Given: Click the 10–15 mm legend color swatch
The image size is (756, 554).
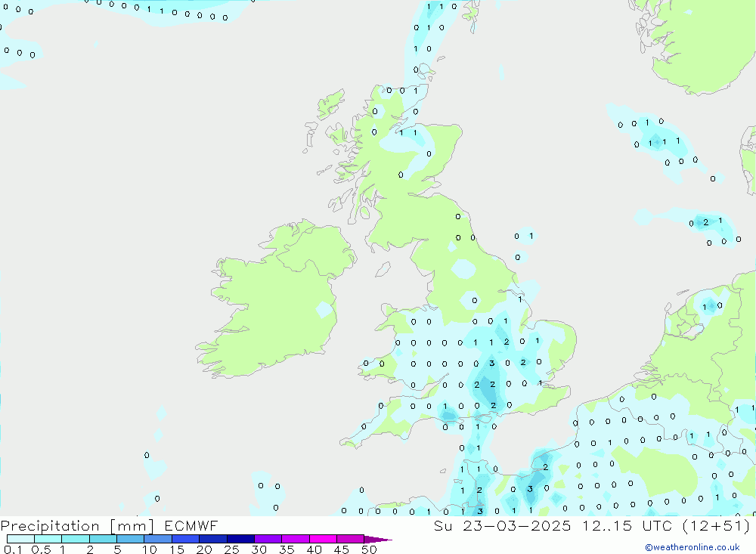Looking at the screenshot, I should [x=158, y=539].
